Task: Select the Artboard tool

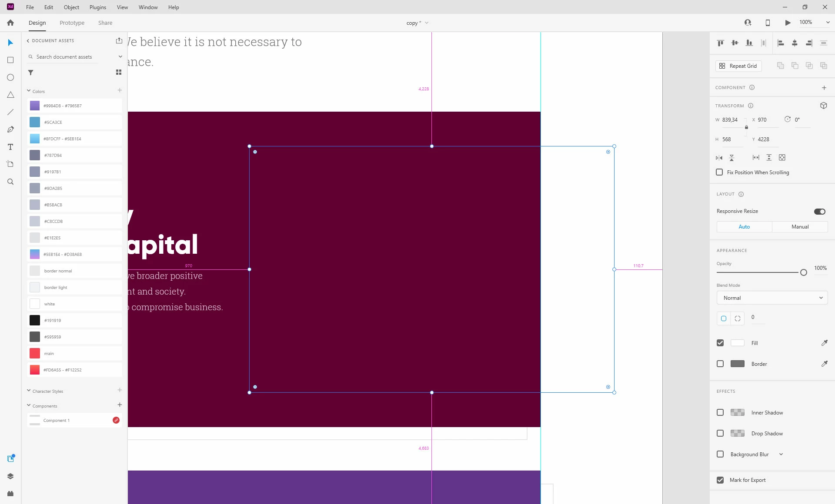Action: [10, 164]
